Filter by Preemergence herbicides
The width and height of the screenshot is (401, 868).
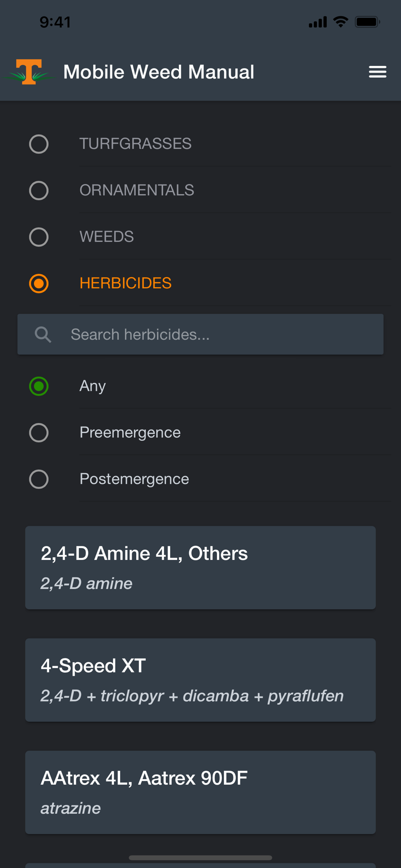[x=39, y=433]
